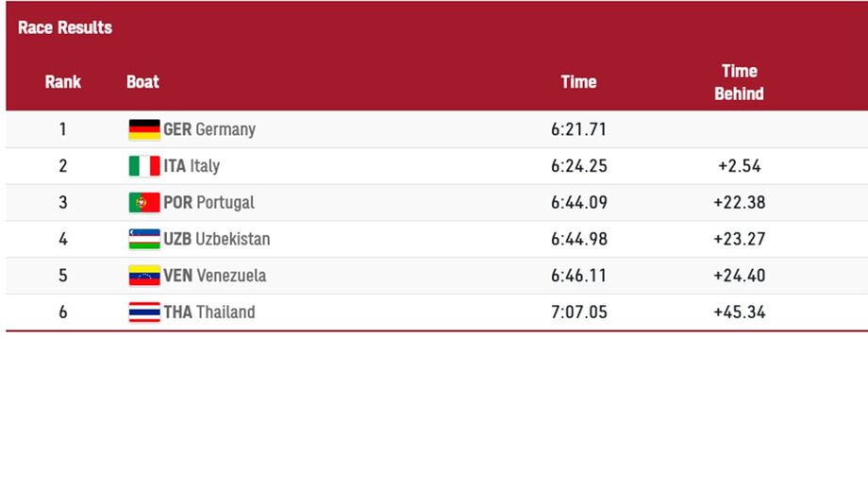The width and height of the screenshot is (868, 489).
Task: Sort by the Time column header
Action: (x=578, y=81)
